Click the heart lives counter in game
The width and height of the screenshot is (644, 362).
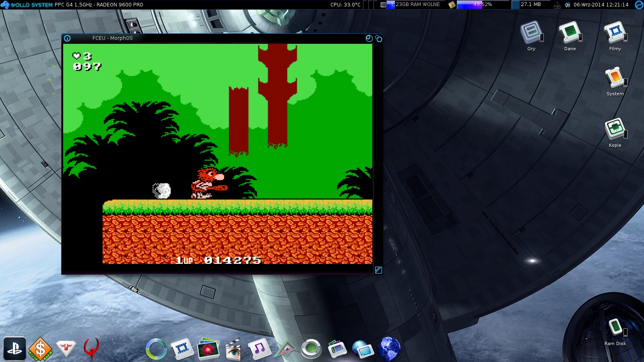(x=82, y=56)
